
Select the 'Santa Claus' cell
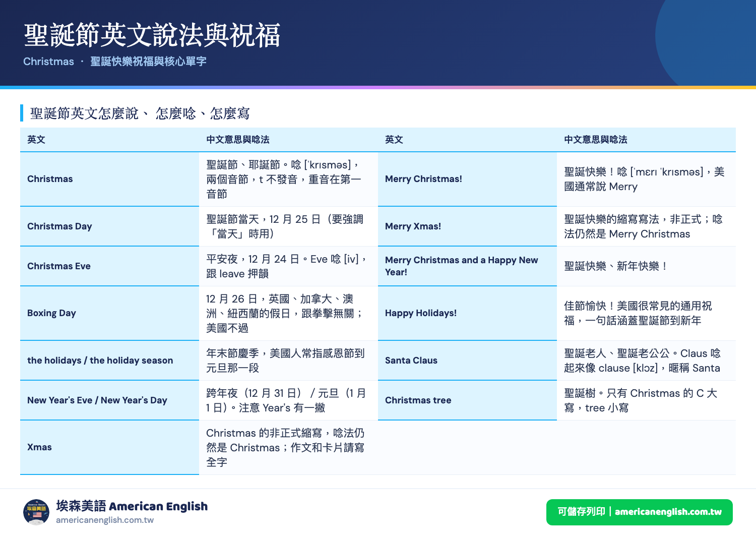point(467,361)
